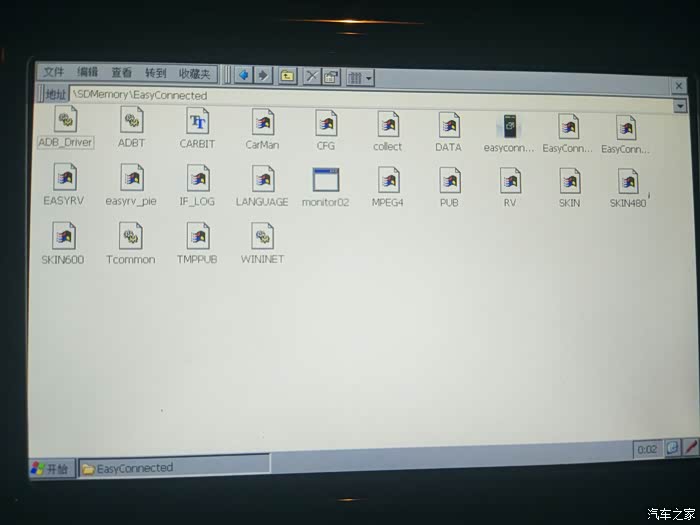The width and height of the screenshot is (700, 525).
Task: Open the 收藏夹 menu
Action: (x=194, y=73)
